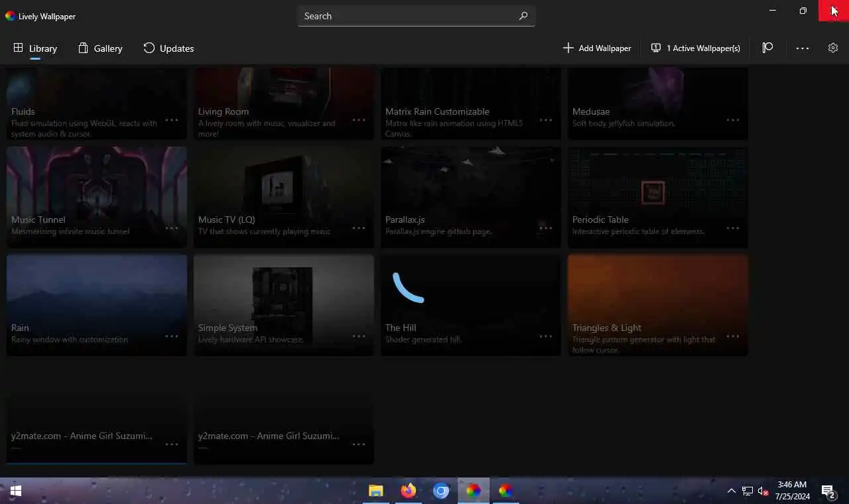Open the 1 Active Wallpaper(s) panel
The image size is (849, 504).
click(695, 48)
